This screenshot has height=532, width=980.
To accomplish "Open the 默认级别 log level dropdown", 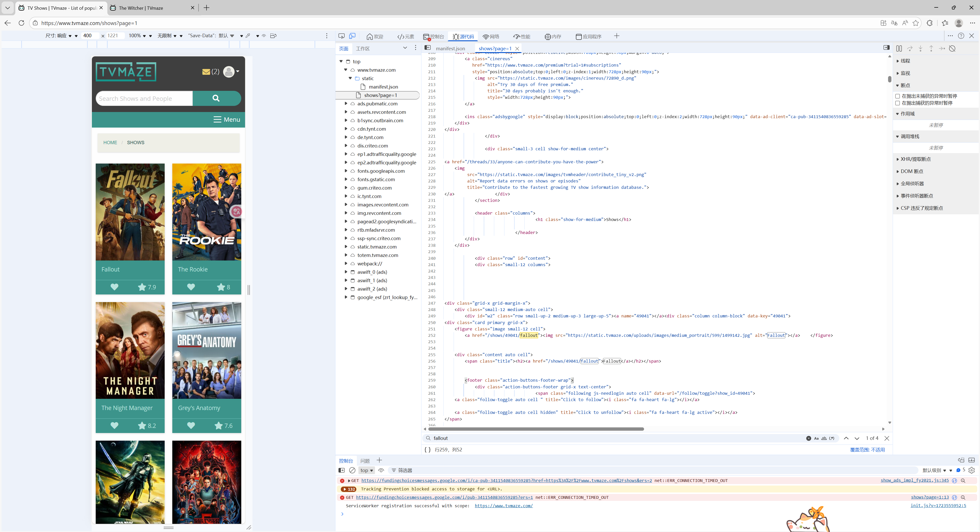I will coord(934,471).
